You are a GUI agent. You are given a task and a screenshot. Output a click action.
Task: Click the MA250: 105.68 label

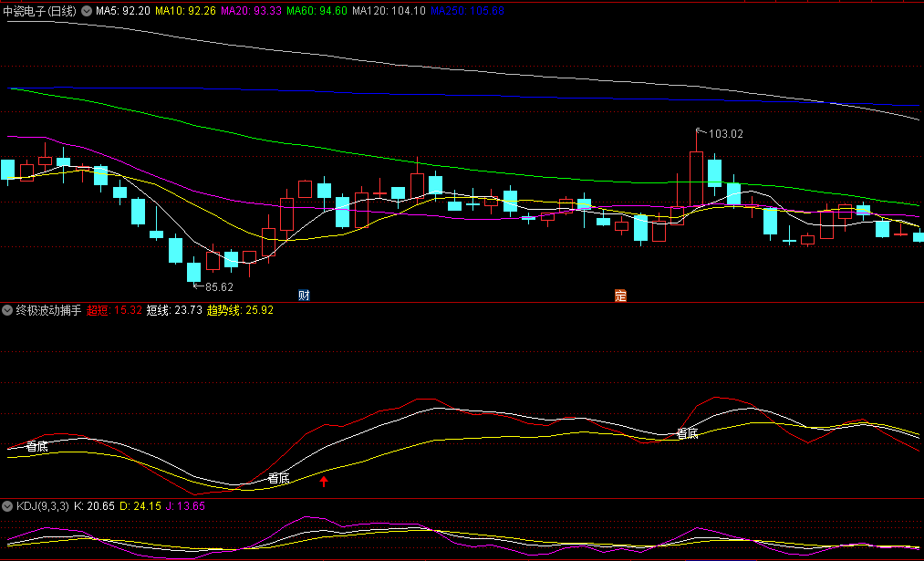tap(467, 11)
